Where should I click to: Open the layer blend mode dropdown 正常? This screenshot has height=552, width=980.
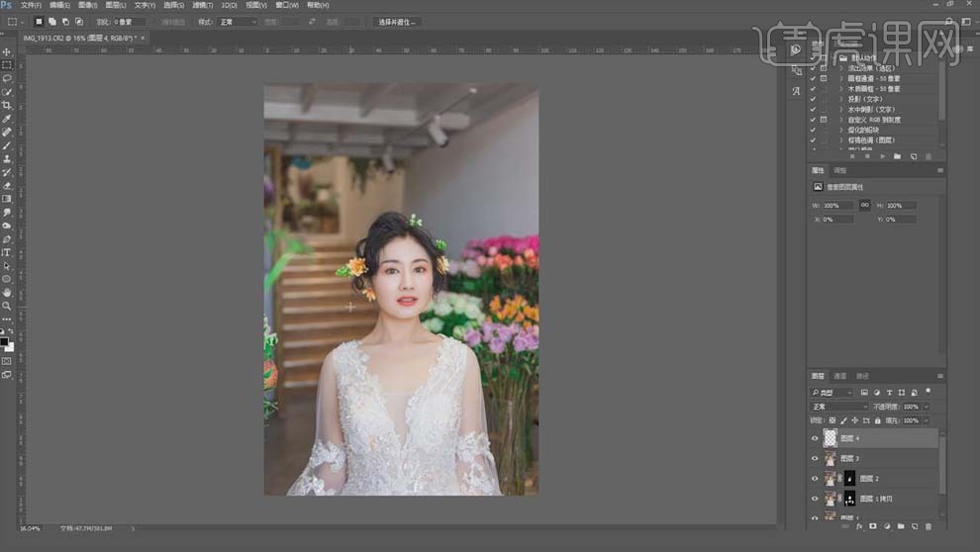click(839, 407)
